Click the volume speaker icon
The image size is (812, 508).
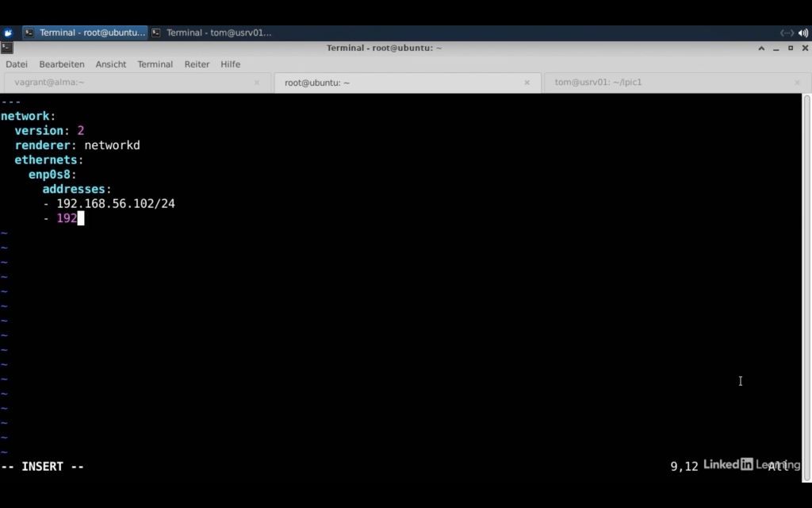[x=803, y=33]
